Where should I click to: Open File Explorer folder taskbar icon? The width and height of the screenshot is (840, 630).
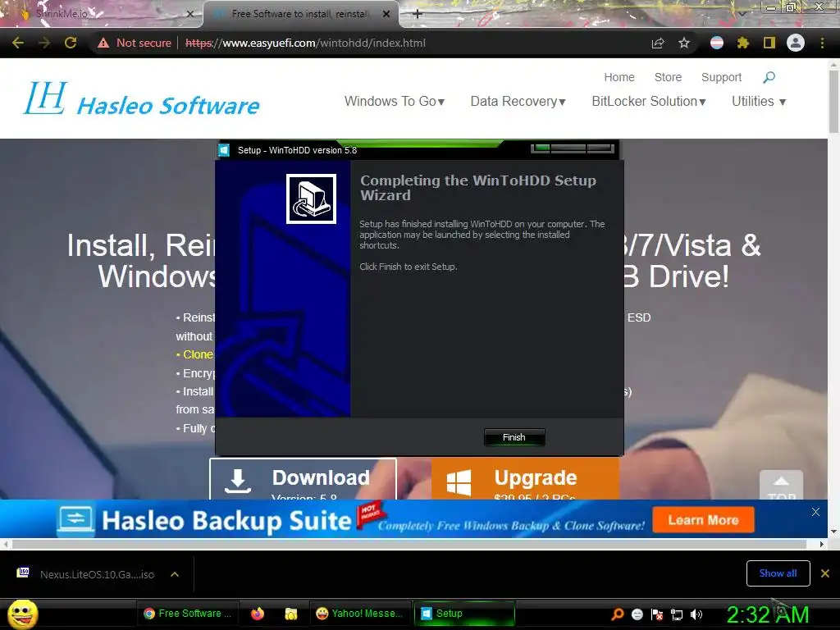(291, 614)
